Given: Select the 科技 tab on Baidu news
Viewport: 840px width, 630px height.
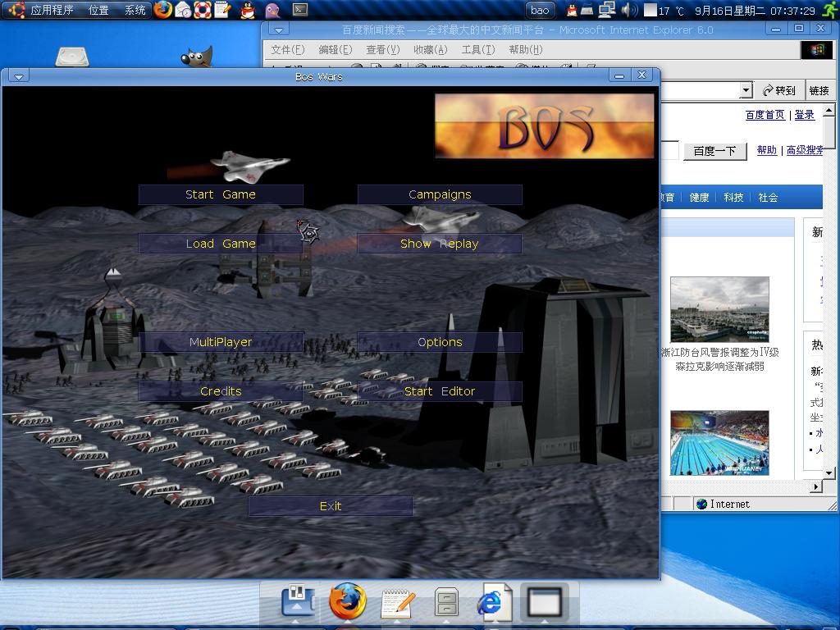Looking at the screenshot, I should click(733, 198).
